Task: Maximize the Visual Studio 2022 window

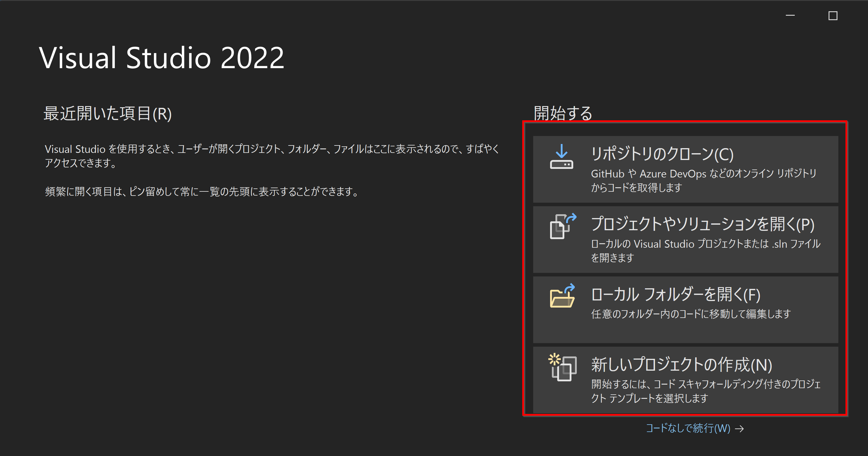Action: coord(833,15)
